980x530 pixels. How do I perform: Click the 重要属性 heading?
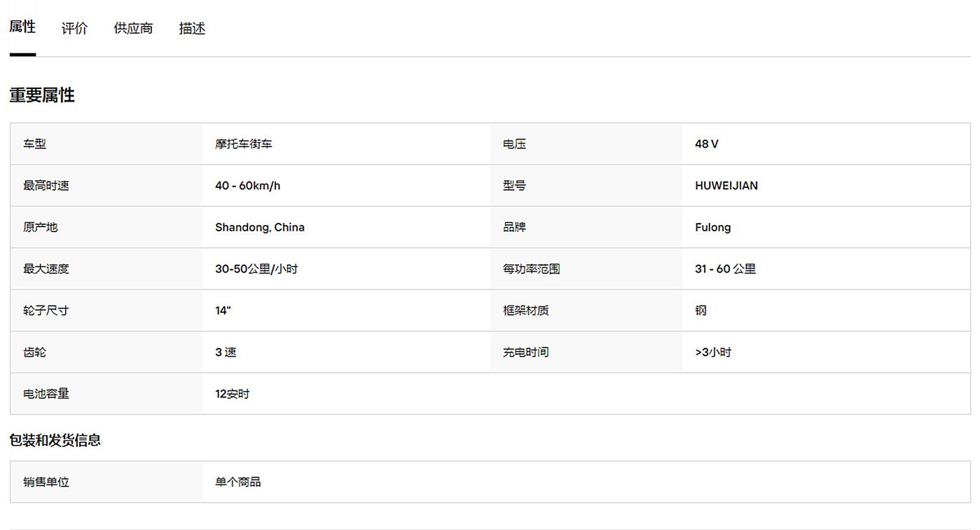point(42,95)
